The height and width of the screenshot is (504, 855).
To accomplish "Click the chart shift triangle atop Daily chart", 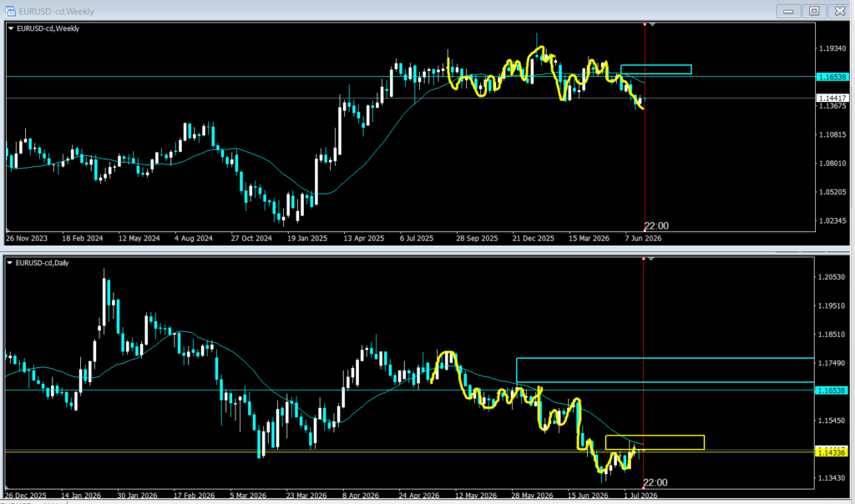I will (x=650, y=259).
